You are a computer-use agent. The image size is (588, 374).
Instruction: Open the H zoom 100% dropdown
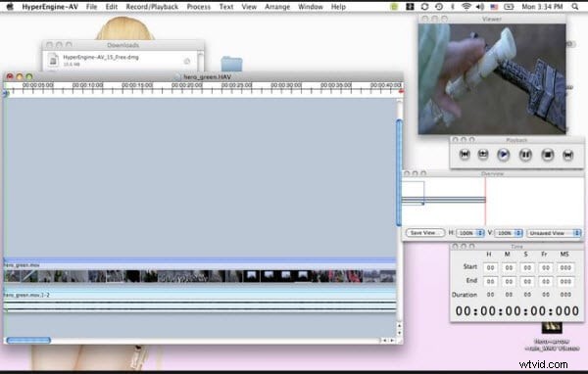tap(470, 233)
